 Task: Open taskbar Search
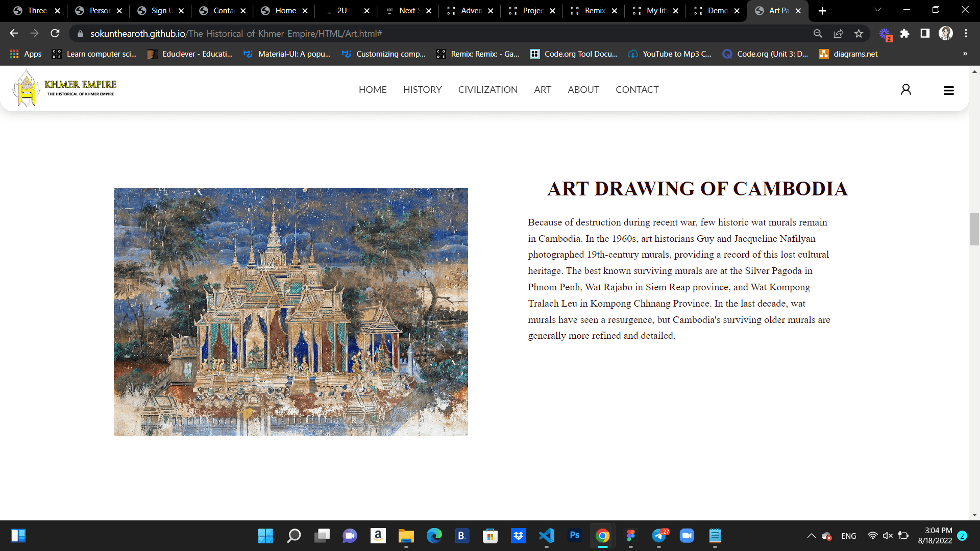click(x=294, y=536)
